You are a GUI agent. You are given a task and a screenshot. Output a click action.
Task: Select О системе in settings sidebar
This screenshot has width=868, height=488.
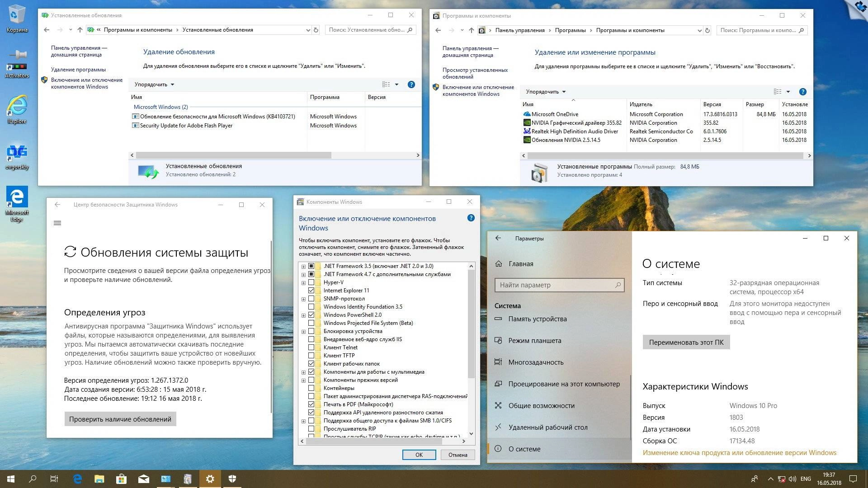559,449
